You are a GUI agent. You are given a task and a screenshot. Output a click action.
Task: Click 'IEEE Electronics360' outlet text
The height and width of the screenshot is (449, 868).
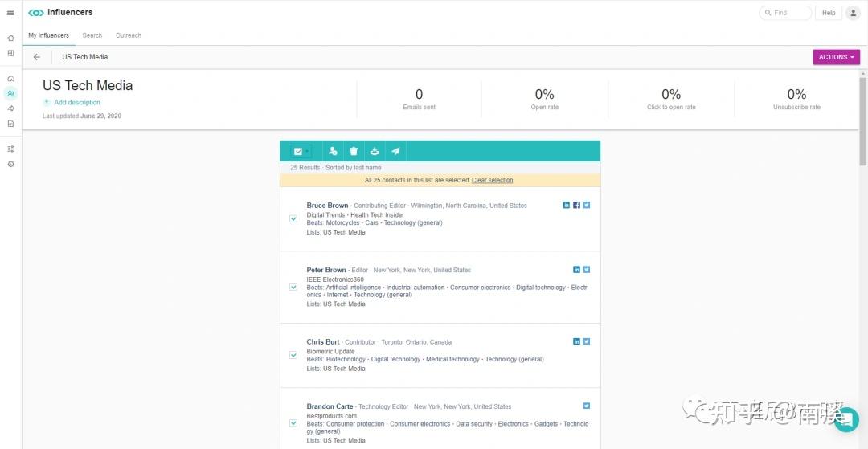(335, 280)
